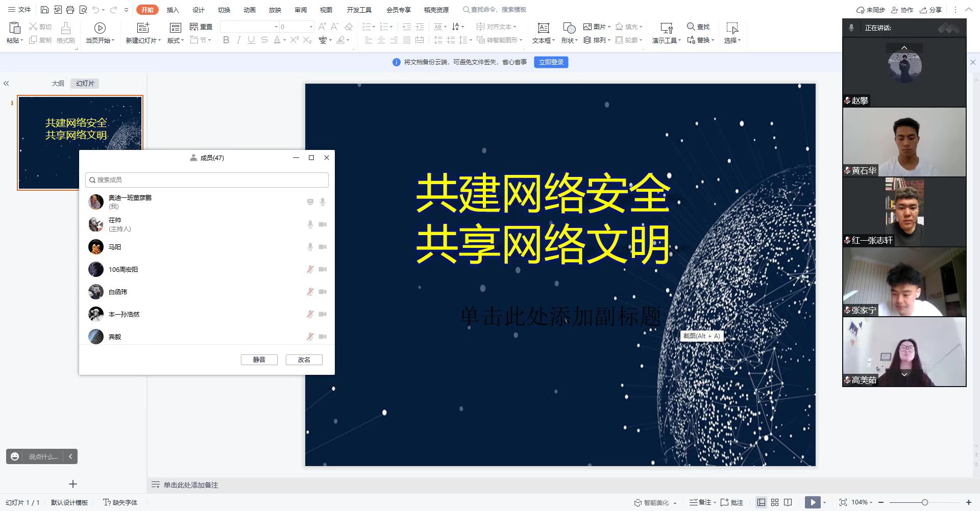Open the font size dropdown

(311, 27)
